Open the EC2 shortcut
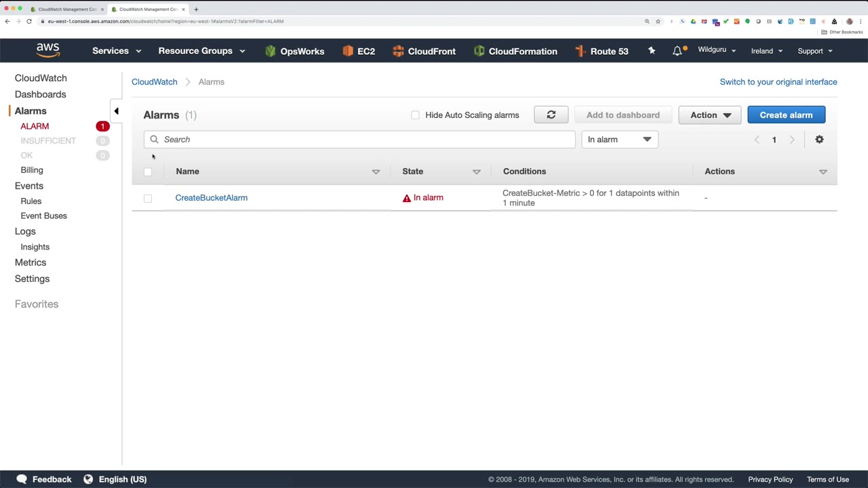Screen dimensions: 868x488 click(x=359, y=51)
